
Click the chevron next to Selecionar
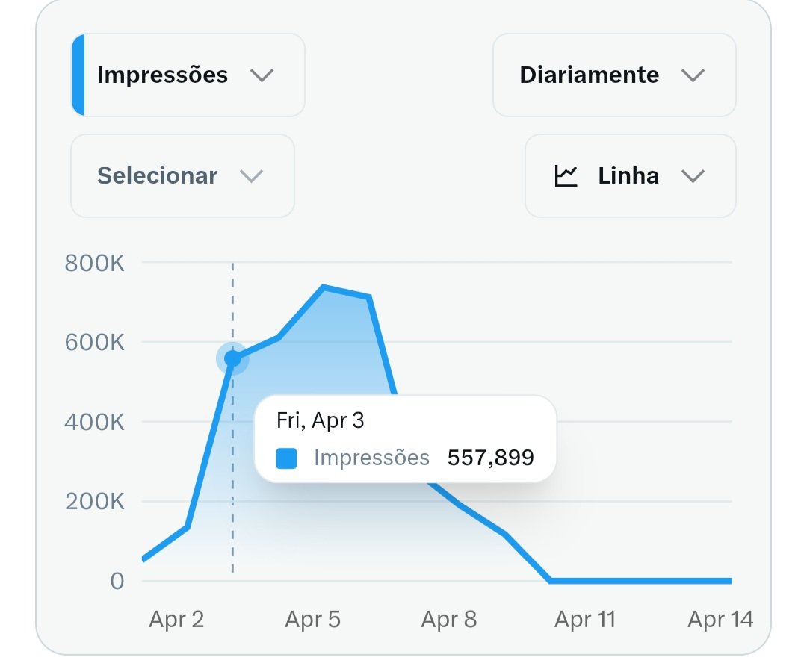[x=251, y=176]
